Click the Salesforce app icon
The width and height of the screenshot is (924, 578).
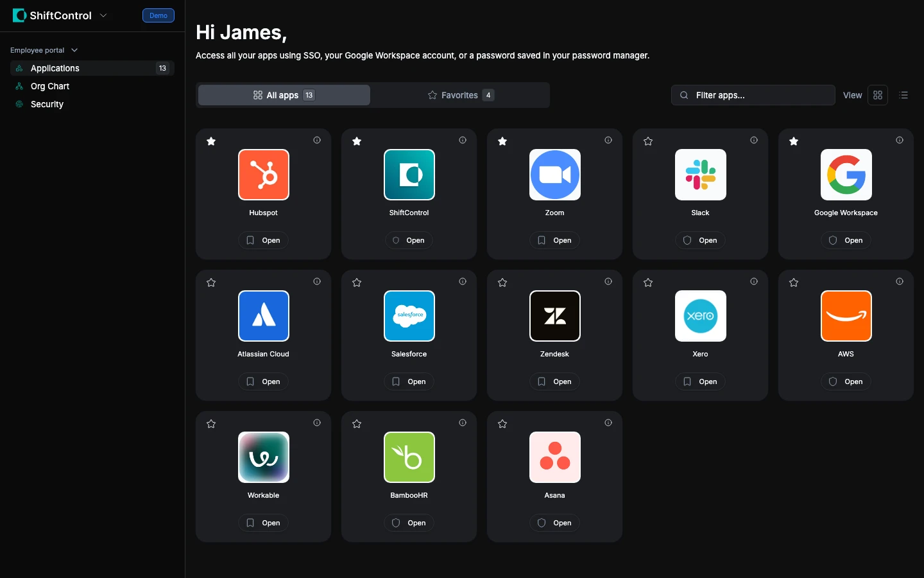click(409, 316)
